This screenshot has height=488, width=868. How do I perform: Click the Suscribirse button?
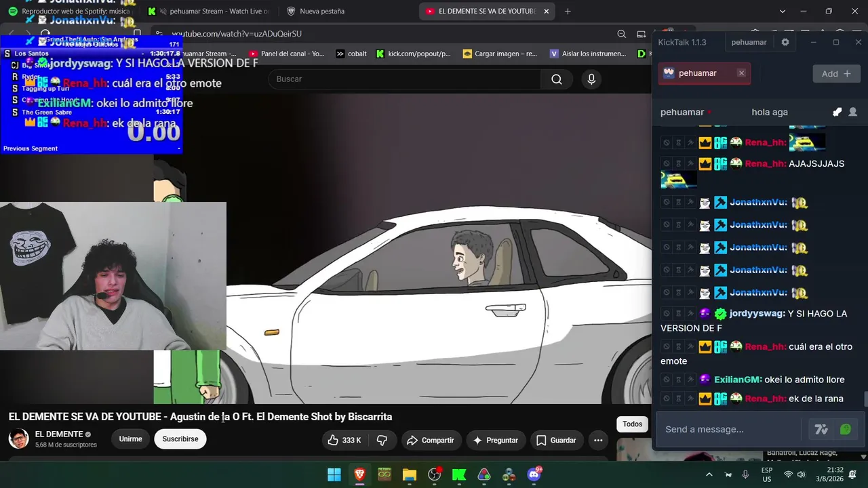coord(180,439)
